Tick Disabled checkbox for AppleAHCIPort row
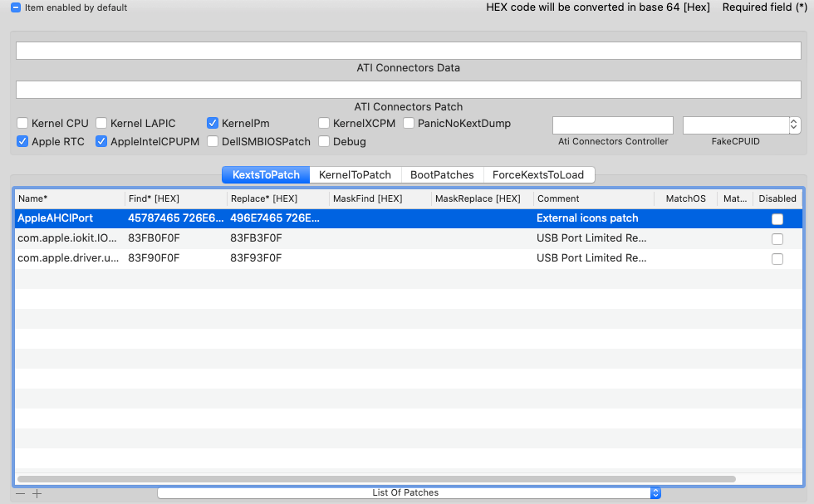Image resolution: width=814 pixels, height=504 pixels. [777, 218]
